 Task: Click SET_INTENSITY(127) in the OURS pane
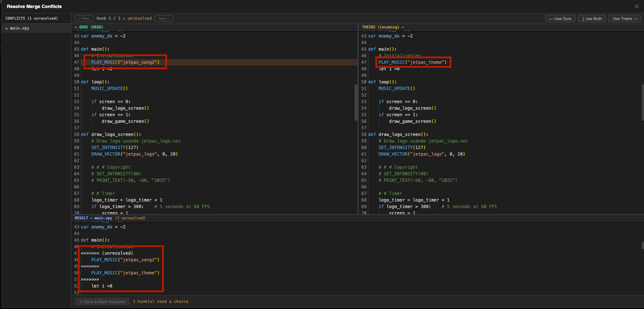pyautogui.click(x=115, y=148)
